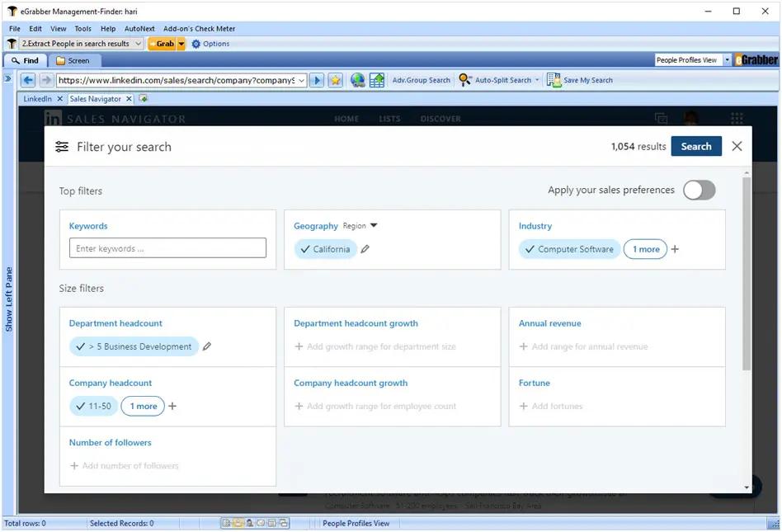
Task: Click the globe icon in browser toolbar
Action: coord(357,80)
